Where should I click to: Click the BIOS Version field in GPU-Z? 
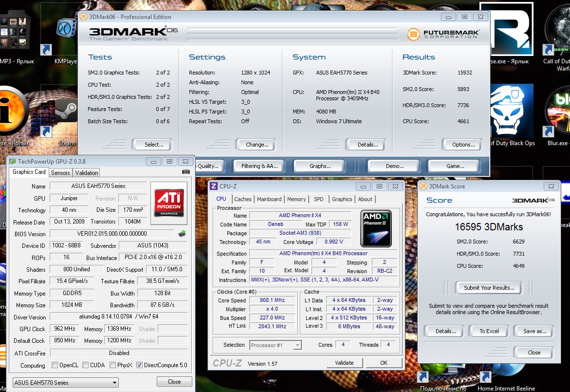tap(112, 234)
